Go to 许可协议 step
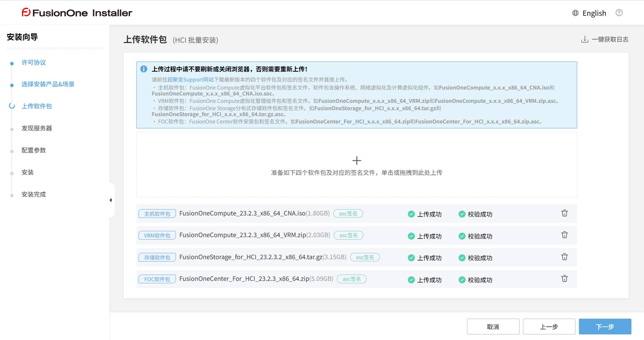This screenshot has width=644, height=340. coord(34,62)
